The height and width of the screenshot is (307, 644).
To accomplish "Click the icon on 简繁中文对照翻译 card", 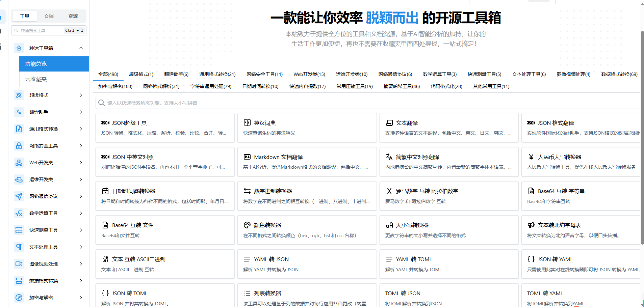I will pyautogui.click(x=389, y=157).
